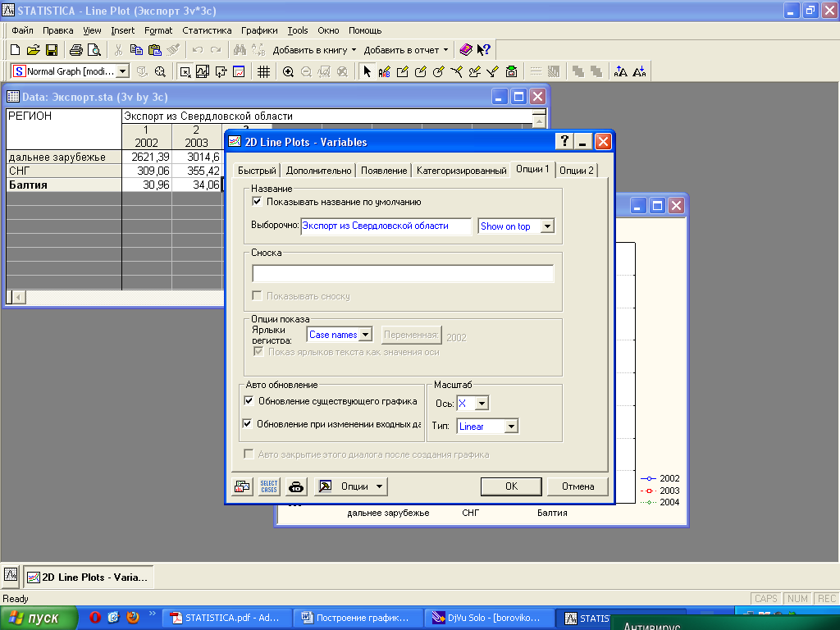Screen dimensions: 840x630
Task: Open the Графики menu
Action: (259, 30)
